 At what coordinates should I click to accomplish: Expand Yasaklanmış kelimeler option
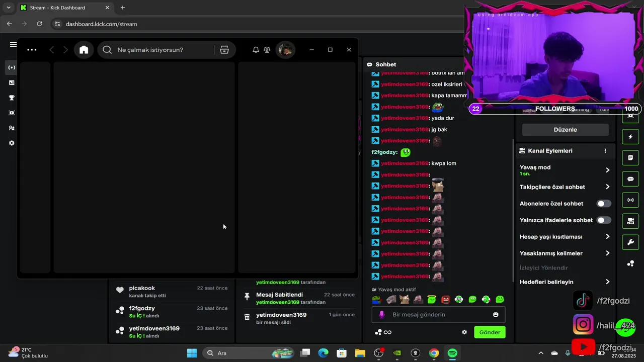(x=565, y=253)
